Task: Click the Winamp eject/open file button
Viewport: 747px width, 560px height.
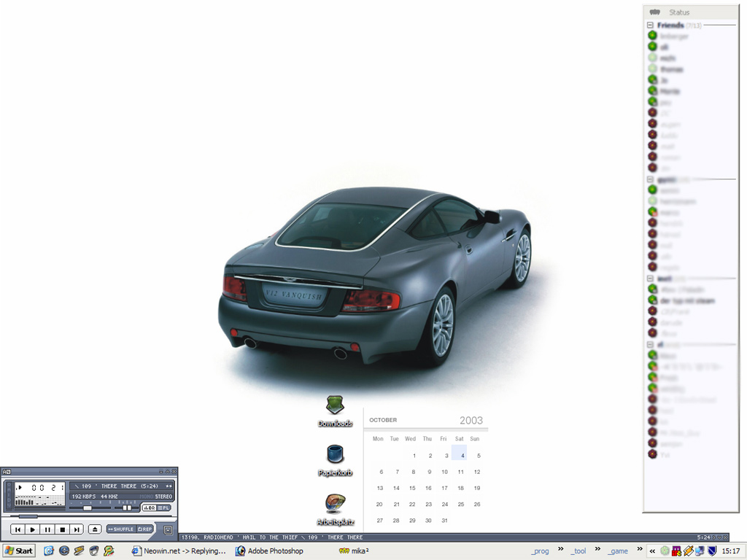Action: pos(95,529)
